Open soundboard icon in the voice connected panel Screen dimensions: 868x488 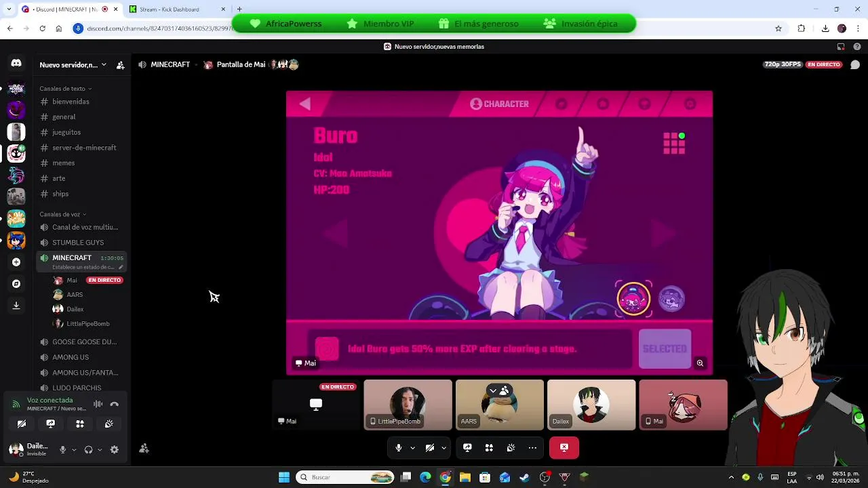click(x=108, y=424)
